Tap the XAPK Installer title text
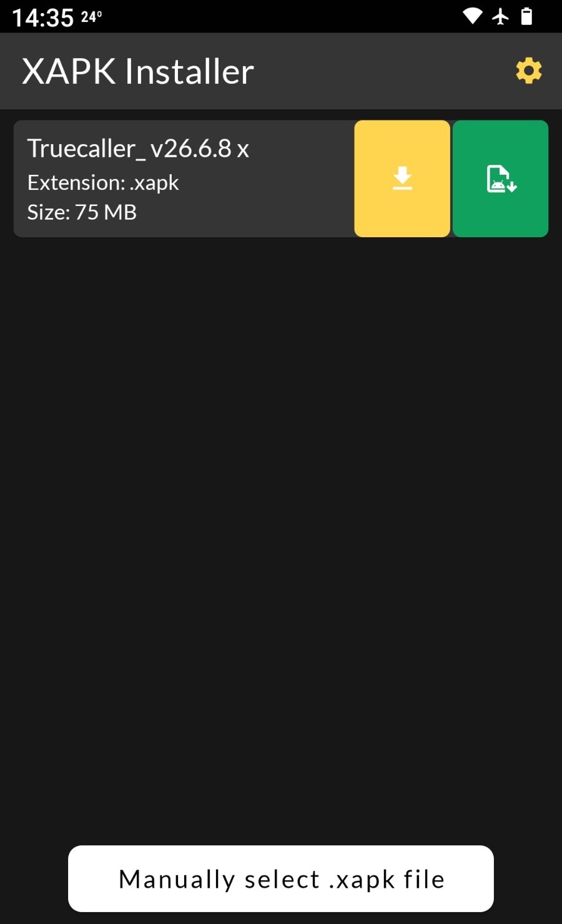562x924 pixels. click(138, 71)
